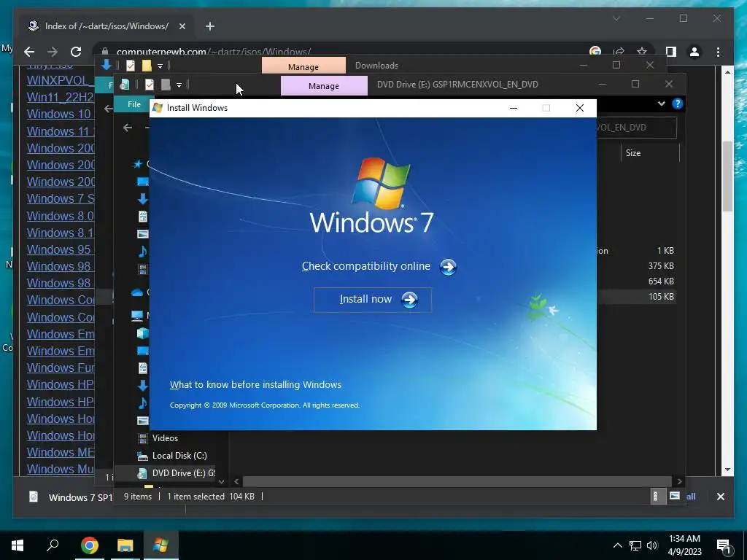Click Properties icon in Downloads window quick access toolbar
Screen dimensions: 747x560
pos(131,65)
